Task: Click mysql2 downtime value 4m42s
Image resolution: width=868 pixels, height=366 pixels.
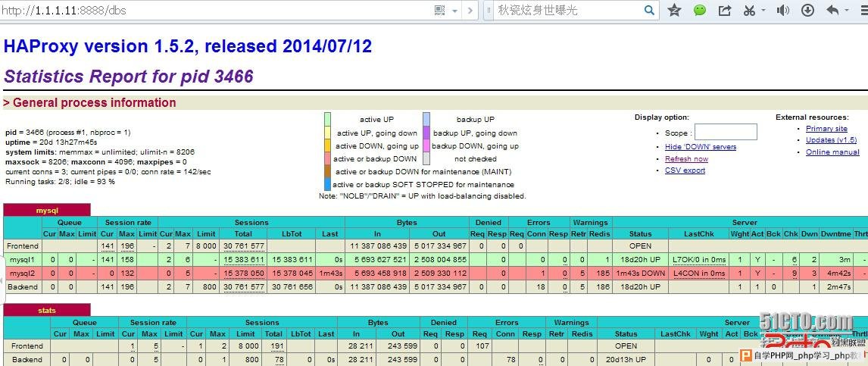Action: tap(840, 273)
